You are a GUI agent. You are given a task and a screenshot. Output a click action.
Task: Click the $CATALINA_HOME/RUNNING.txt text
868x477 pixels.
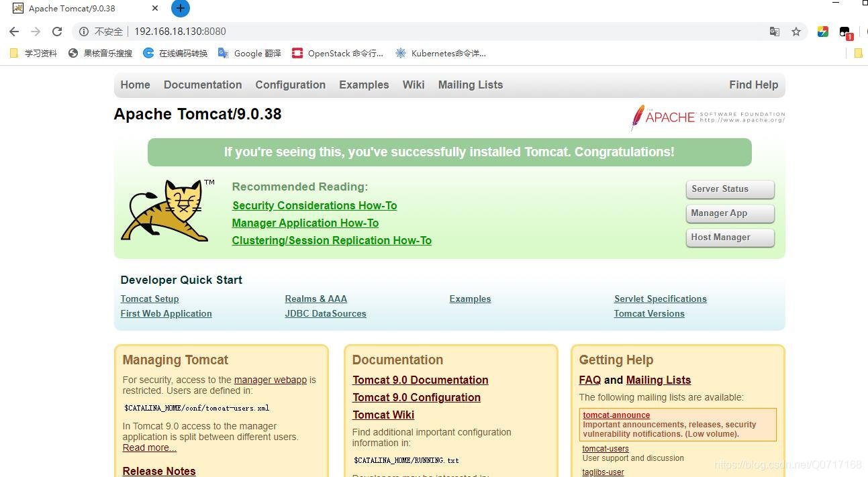[x=406, y=460]
